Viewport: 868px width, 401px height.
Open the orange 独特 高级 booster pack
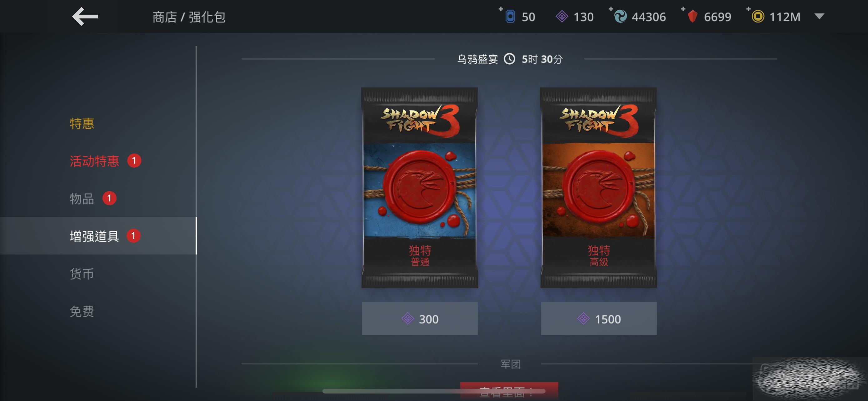tap(599, 188)
